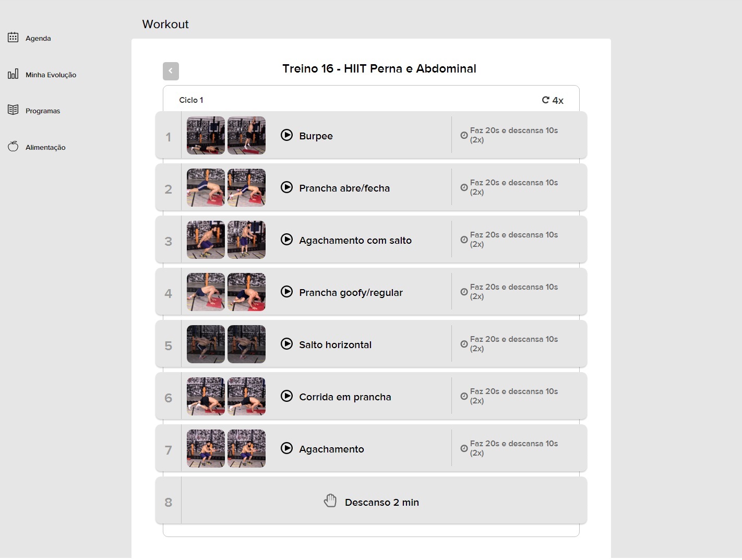Play Agachamento com salto video
The image size is (742, 560).
point(286,240)
